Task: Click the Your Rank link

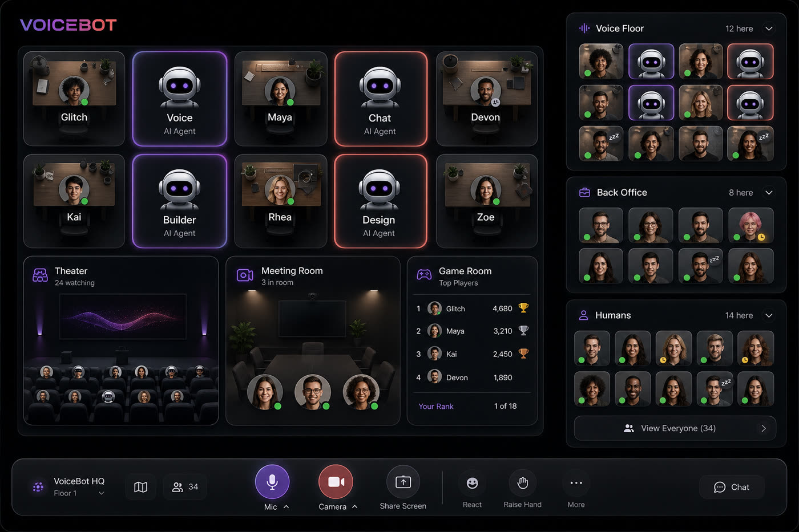Action: pyautogui.click(x=436, y=407)
